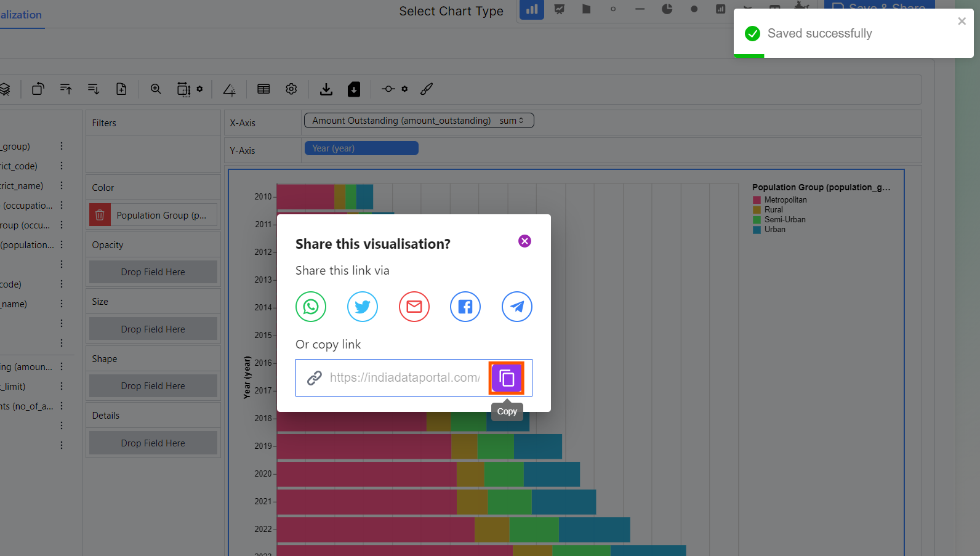This screenshot has height=556, width=980.
Task: Select the bar chart type
Action: click(532, 9)
